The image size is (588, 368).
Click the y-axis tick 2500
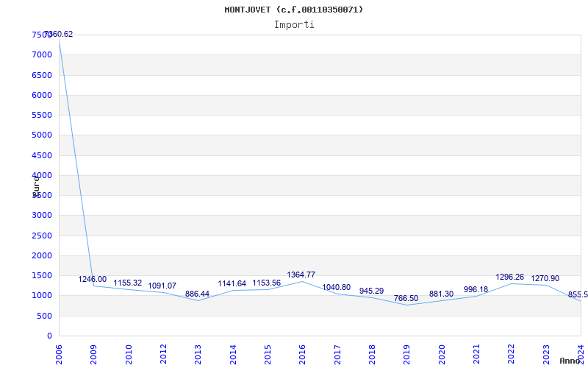(x=42, y=236)
